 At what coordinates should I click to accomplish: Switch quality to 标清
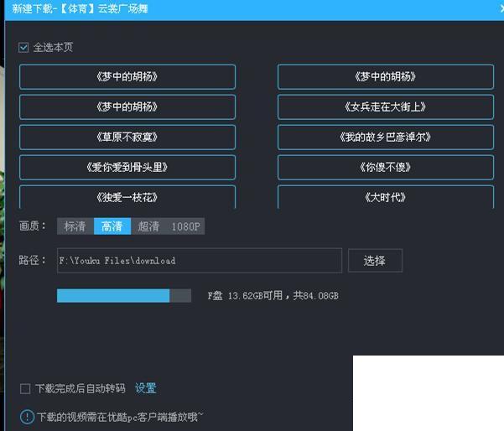coord(75,226)
